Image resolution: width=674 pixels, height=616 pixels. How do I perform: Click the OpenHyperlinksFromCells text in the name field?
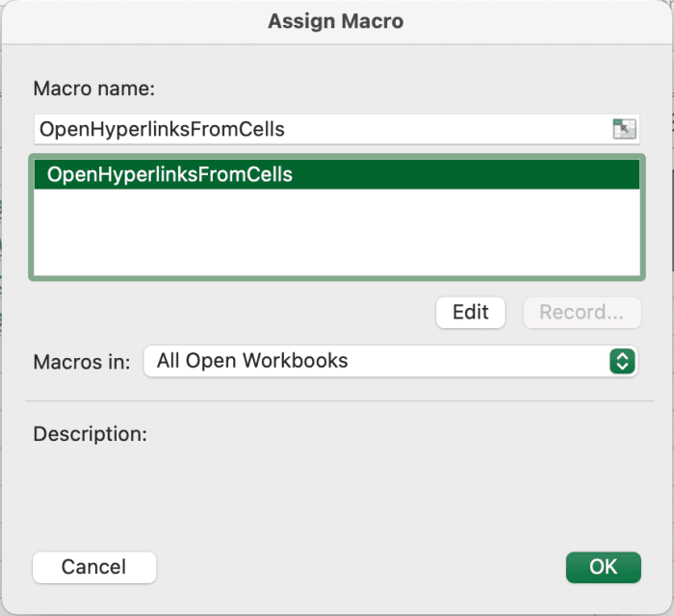tap(161, 129)
